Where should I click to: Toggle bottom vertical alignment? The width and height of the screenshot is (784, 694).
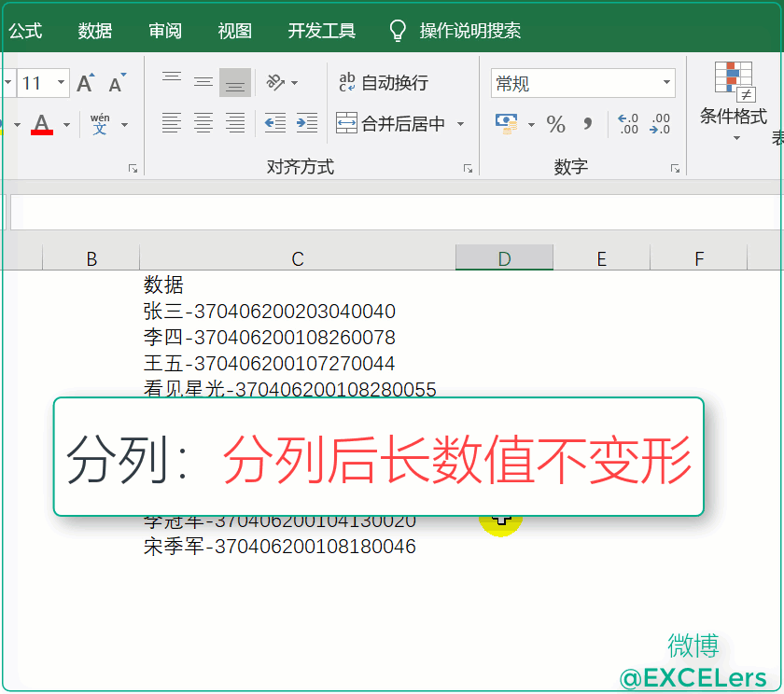[x=235, y=83]
